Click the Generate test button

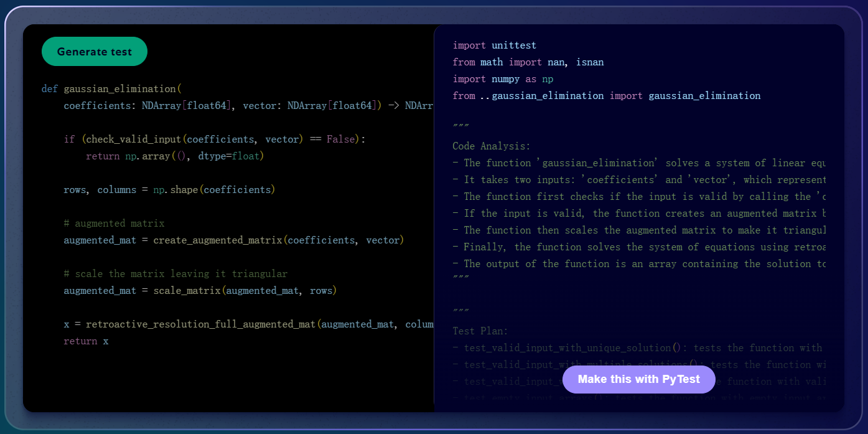coord(95,52)
